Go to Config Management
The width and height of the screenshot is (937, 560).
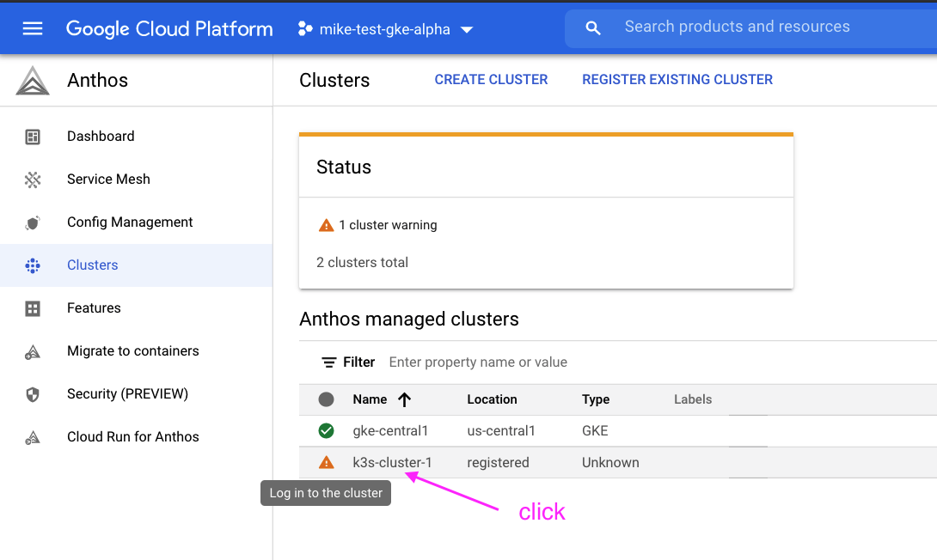click(130, 222)
